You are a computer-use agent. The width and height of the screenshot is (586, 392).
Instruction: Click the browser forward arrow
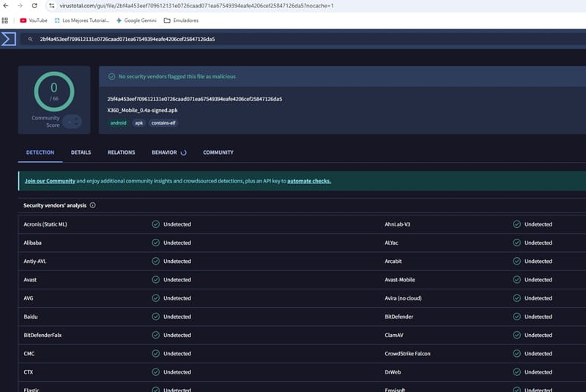20,6
